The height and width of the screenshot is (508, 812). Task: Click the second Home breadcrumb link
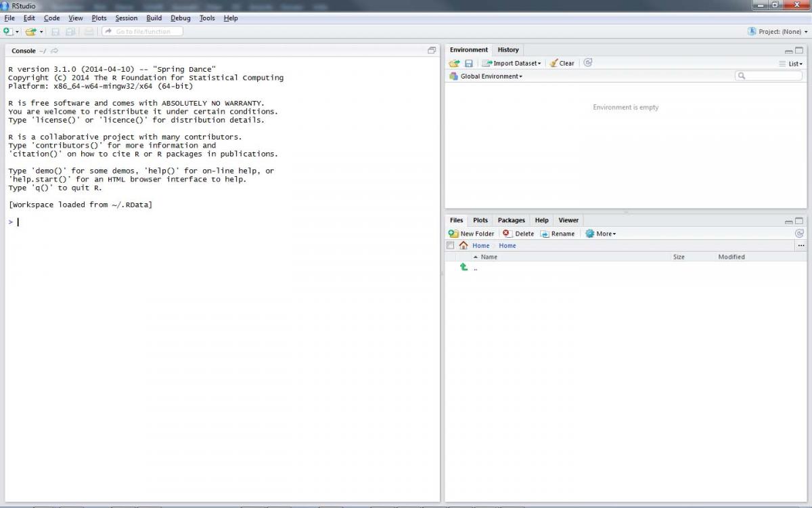[507, 246]
